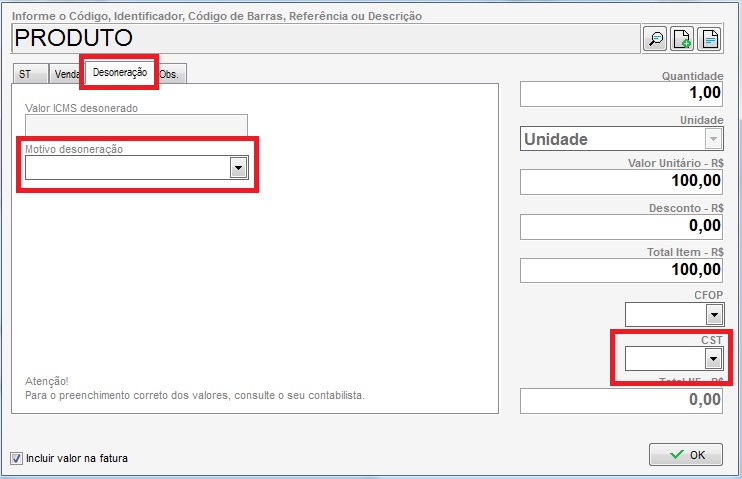Go to the Obs. tab
This screenshot has width=742, height=479.
point(170,74)
